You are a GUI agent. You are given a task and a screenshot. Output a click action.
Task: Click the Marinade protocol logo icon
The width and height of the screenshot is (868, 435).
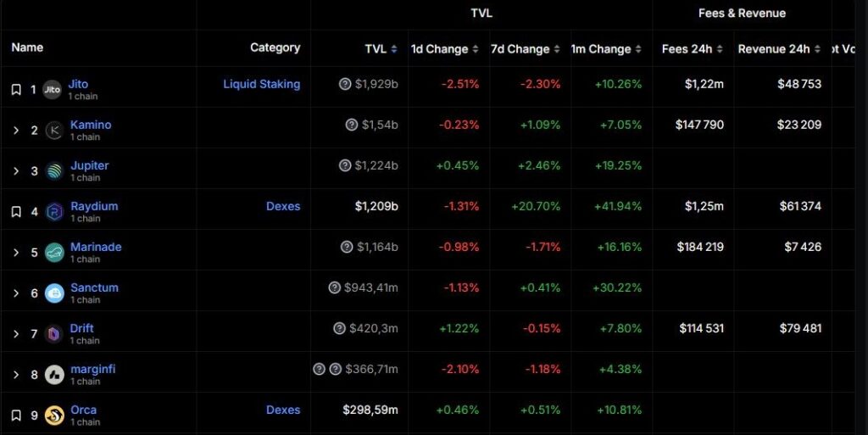[54, 253]
